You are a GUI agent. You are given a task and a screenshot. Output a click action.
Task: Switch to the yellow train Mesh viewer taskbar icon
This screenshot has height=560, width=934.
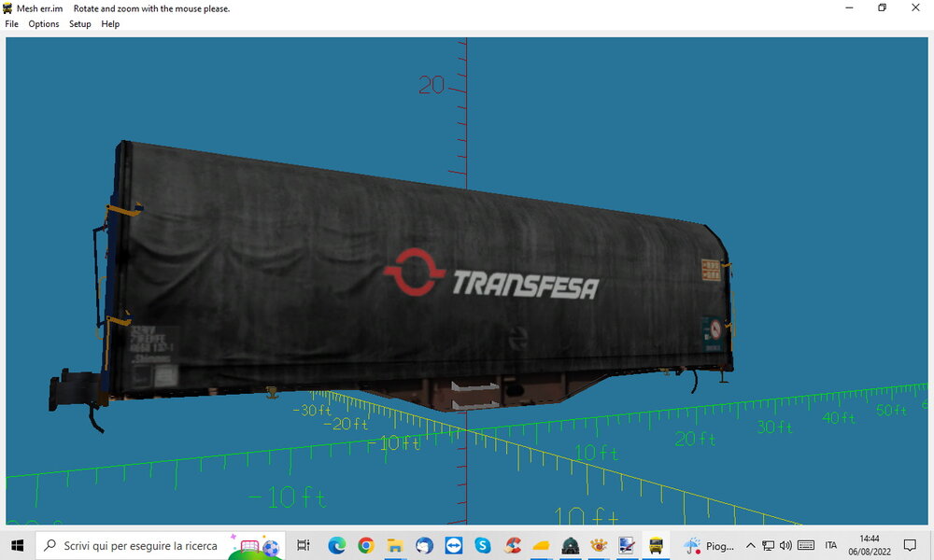pyautogui.click(x=656, y=545)
